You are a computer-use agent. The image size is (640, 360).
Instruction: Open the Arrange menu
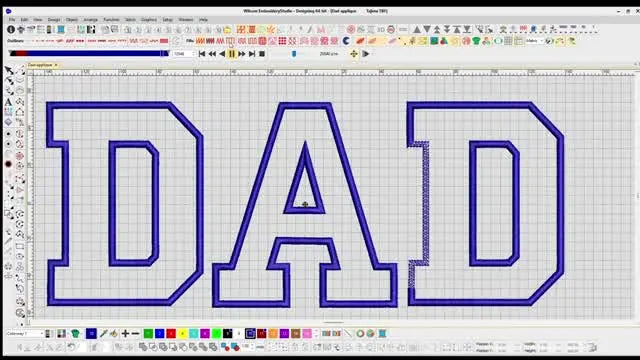coord(90,20)
